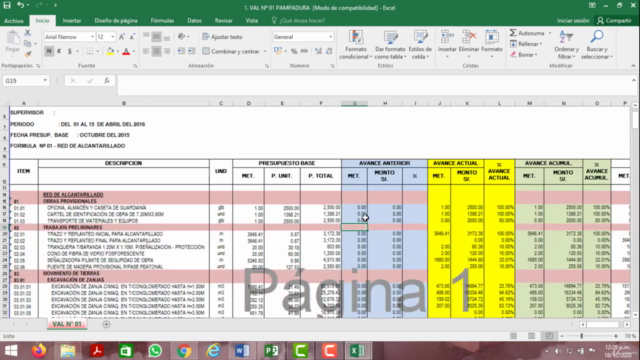Click Buscar y seleccionar magnifier icon
The height and width of the screenshot is (360, 640).
[x=597, y=37]
